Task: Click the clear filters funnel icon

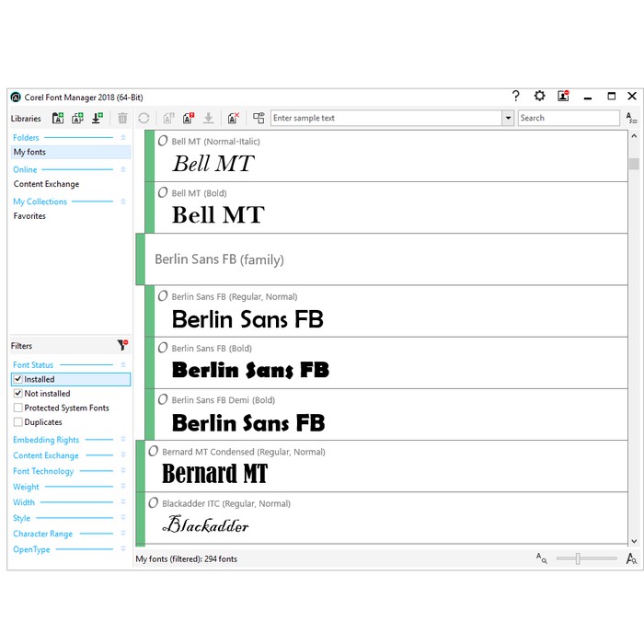Action: [122, 346]
